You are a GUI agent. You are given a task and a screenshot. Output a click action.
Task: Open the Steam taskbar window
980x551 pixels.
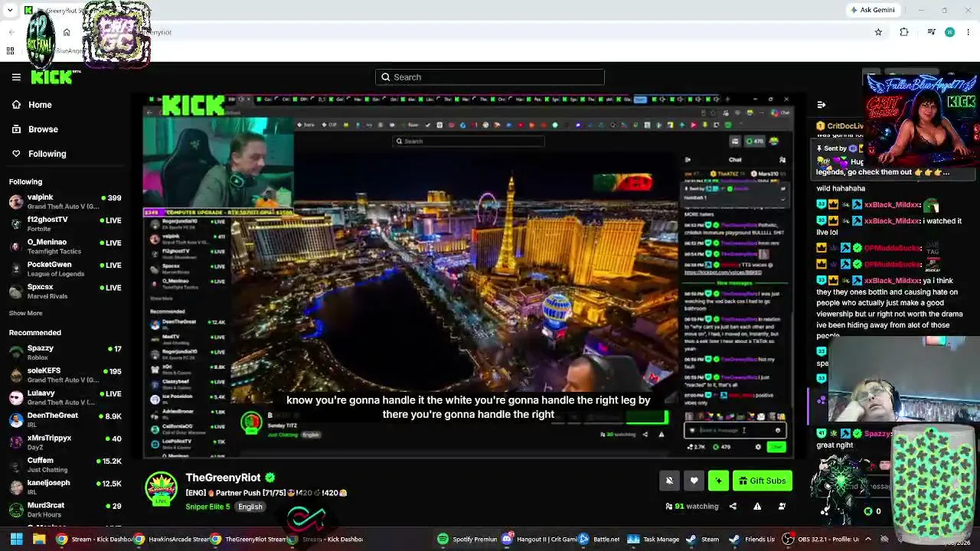click(x=703, y=539)
